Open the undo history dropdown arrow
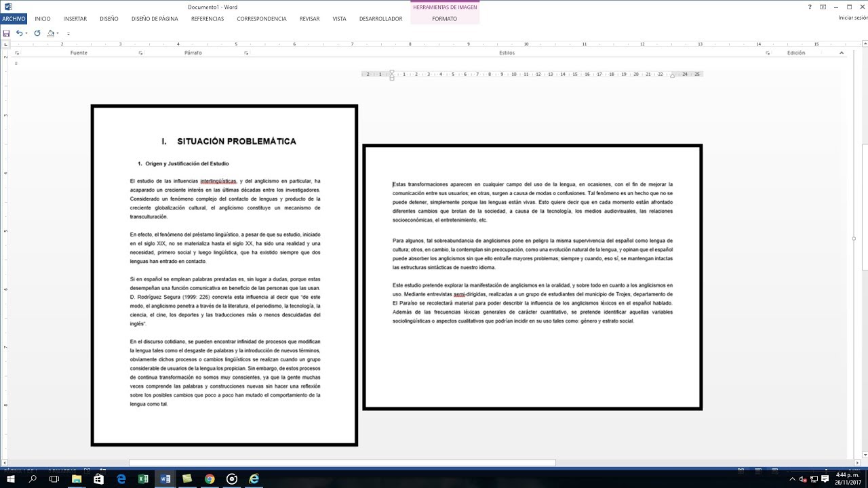The image size is (868, 488). tap(26, 33)
